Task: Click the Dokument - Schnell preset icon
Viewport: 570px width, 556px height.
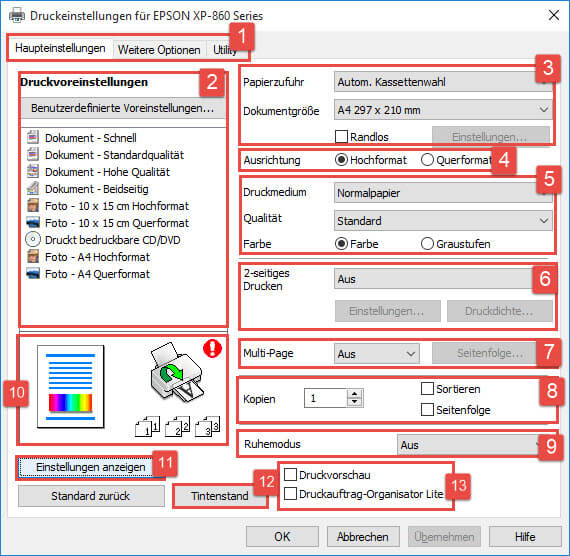Action: (33, 137)
